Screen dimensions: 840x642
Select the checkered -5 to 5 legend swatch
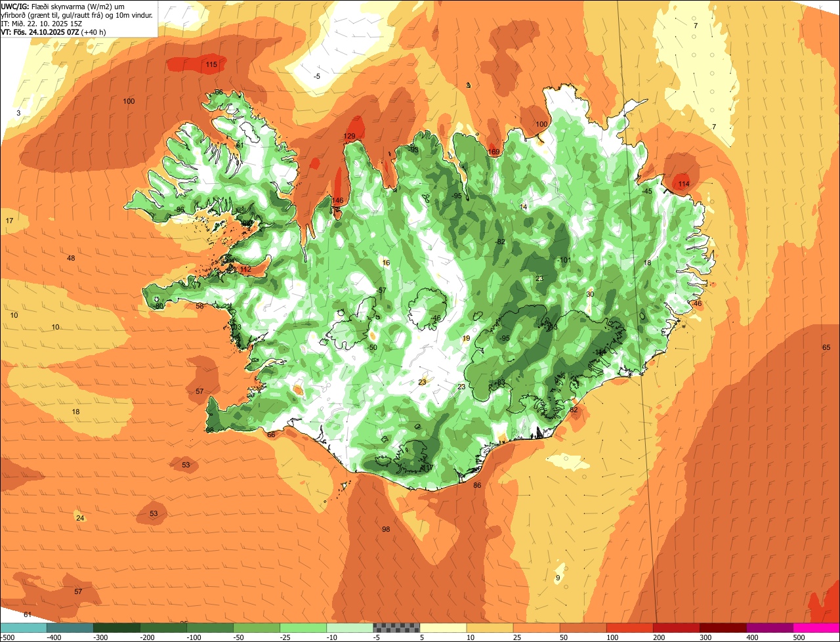tap(396, 628)
